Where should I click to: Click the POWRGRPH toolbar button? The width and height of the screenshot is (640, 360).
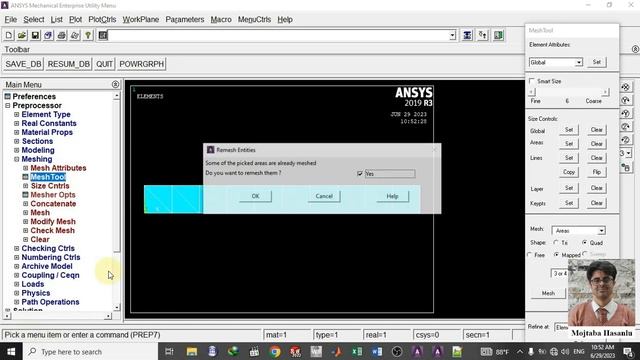pyautogui.click(x=142, y=64)
